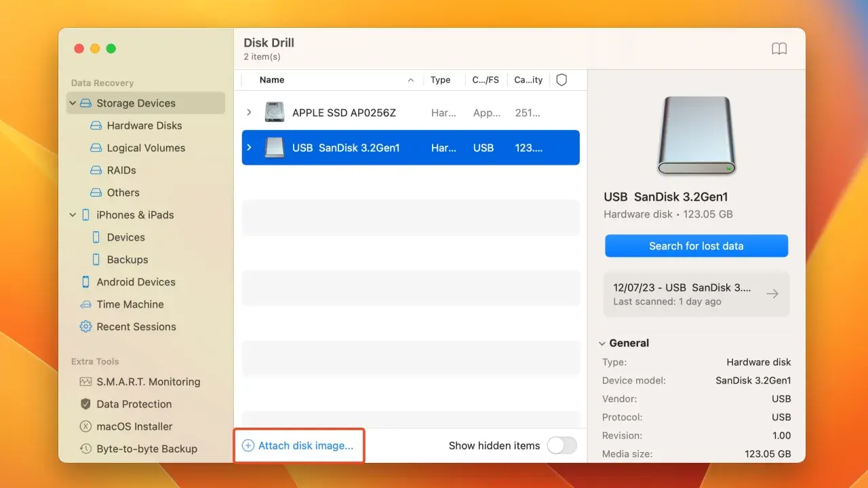Image resolution: width=868 pixels, height=488 pixels.
Task: Open Logical Volumes category
Action: [x=146, y=148]
